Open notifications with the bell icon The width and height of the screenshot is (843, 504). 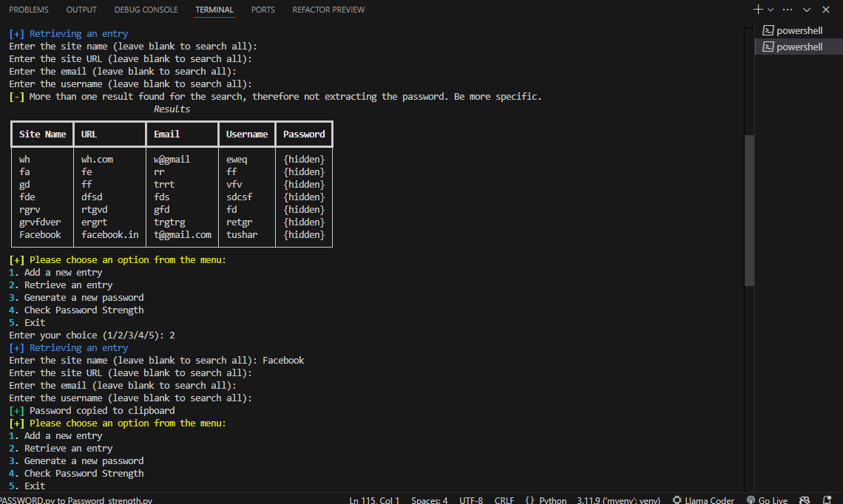click(x=827, y=500)
